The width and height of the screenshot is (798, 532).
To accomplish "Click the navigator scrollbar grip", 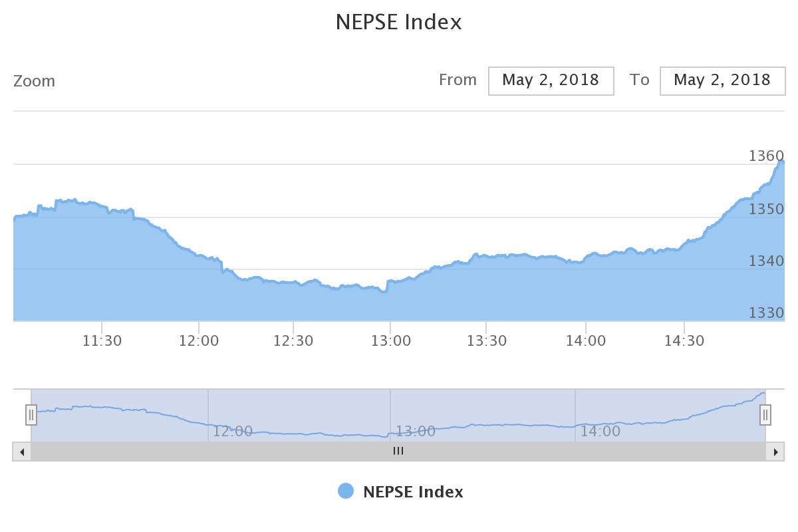I will [x=398, y=452].
